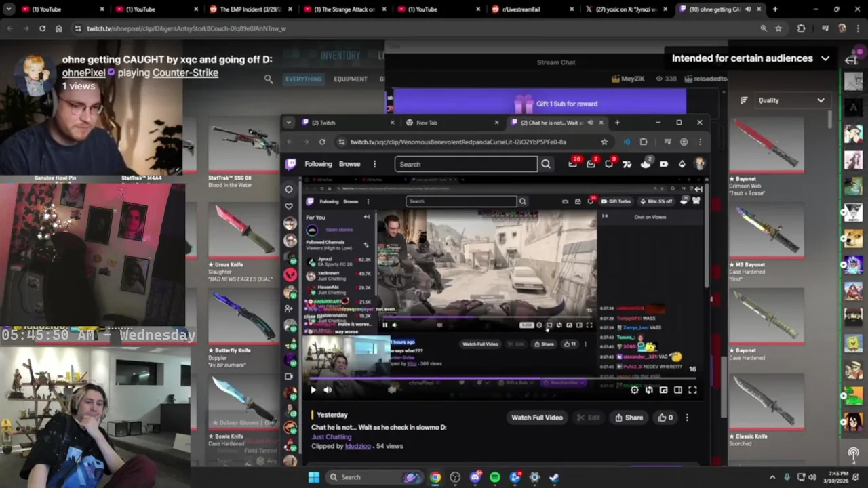
Task: Open the Browse nav item
Action: pos(349,164)
